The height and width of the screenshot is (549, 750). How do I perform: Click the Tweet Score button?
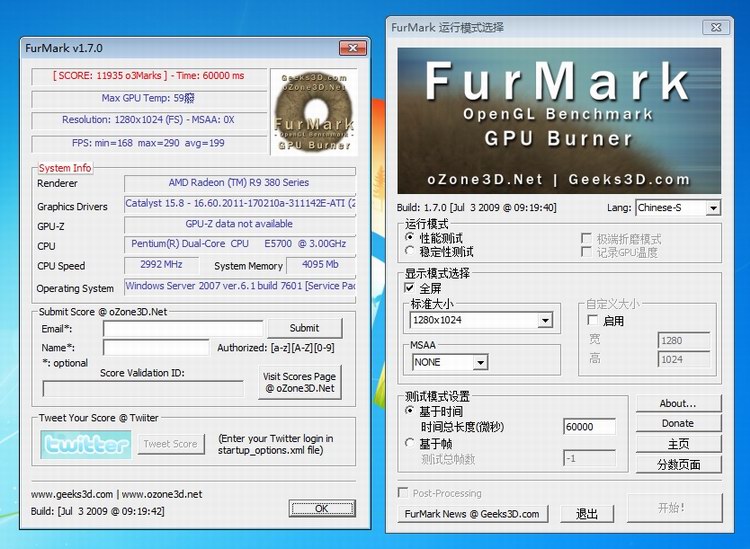[171, 444]
